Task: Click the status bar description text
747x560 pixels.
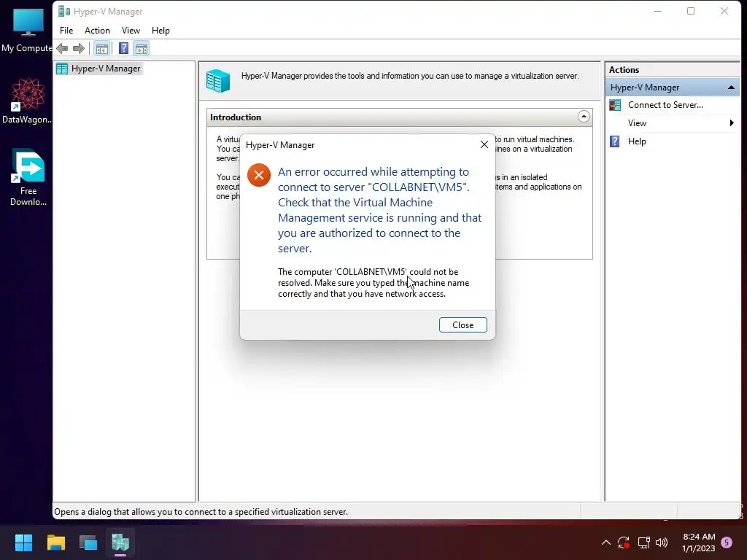Action: tap(201, 512)
